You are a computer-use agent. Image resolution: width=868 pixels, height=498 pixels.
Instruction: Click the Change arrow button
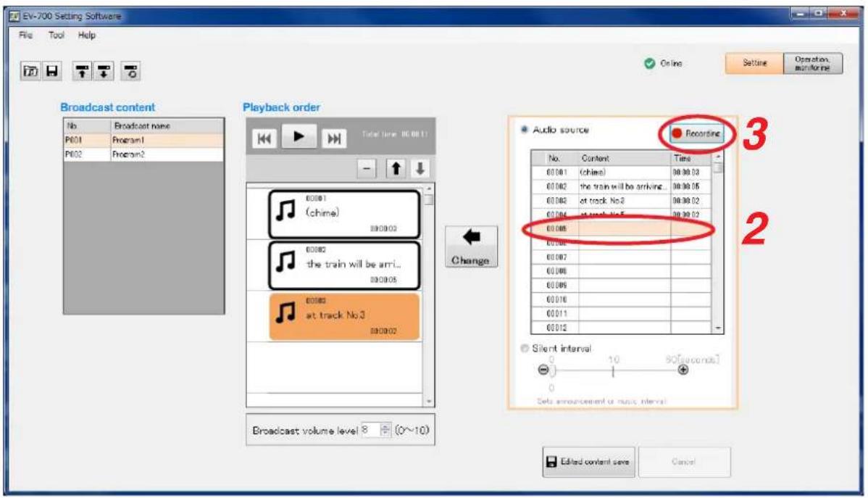471,247
